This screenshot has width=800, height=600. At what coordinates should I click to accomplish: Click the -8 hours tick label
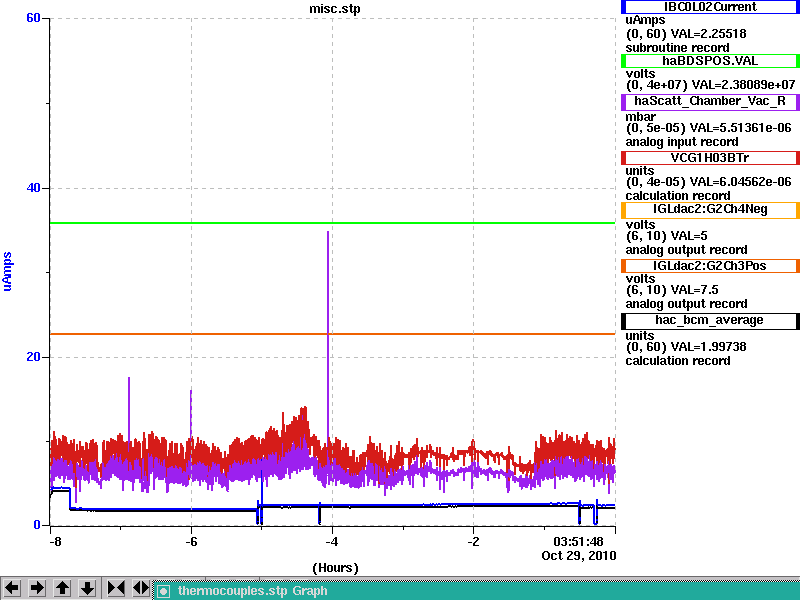[55, 542]
